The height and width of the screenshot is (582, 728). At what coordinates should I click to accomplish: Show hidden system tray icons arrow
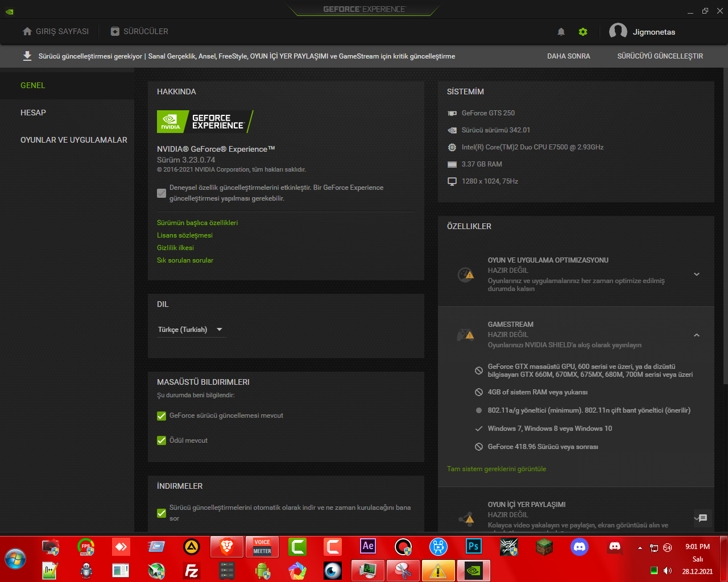click(640, 548)
